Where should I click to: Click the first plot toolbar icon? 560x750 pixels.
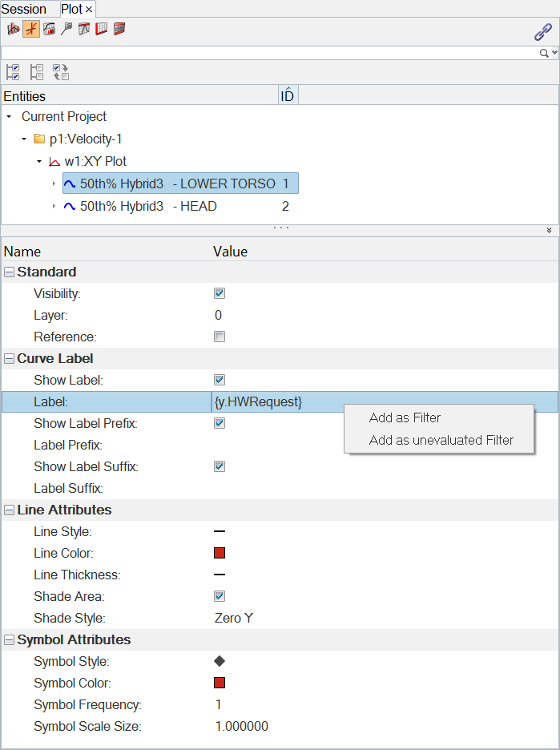(x=13, y=29)
